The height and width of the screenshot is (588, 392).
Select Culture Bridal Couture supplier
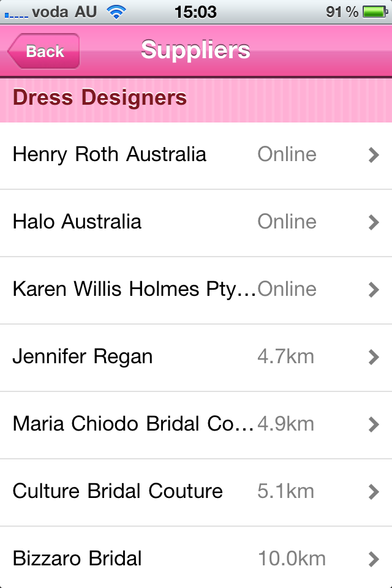(x=118, y=491)
